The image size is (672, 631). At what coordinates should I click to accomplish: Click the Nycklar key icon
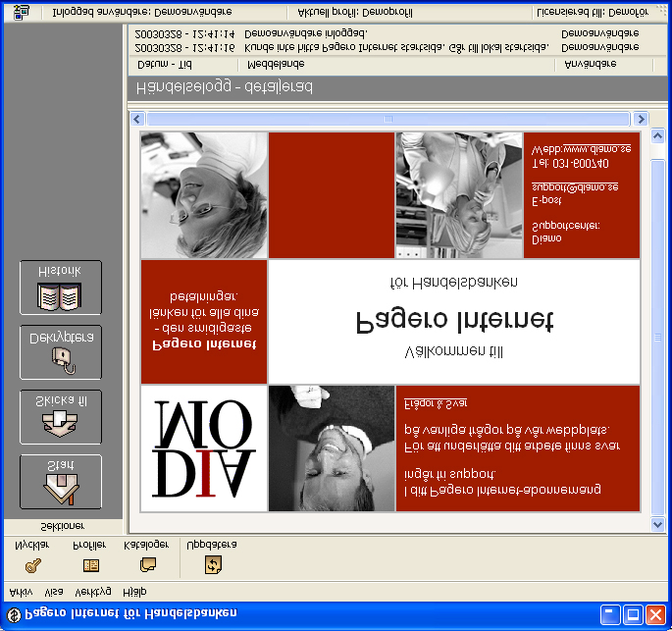tap(32, 565)
